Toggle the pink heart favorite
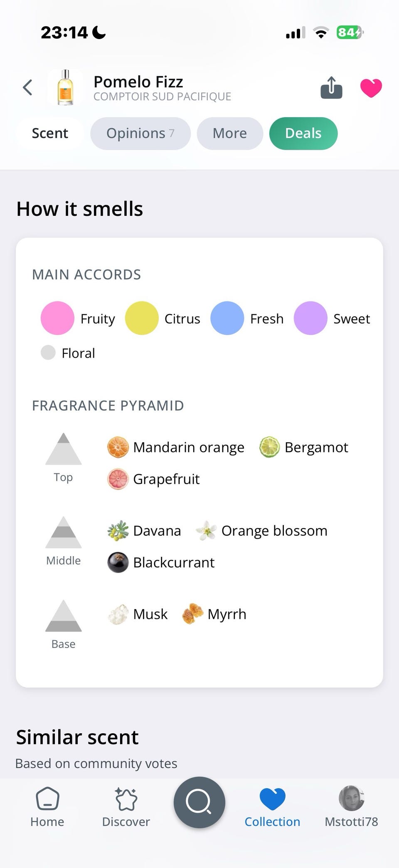This screenshot has width=399, height=868. pyautogui.click(x=371, y=88)
